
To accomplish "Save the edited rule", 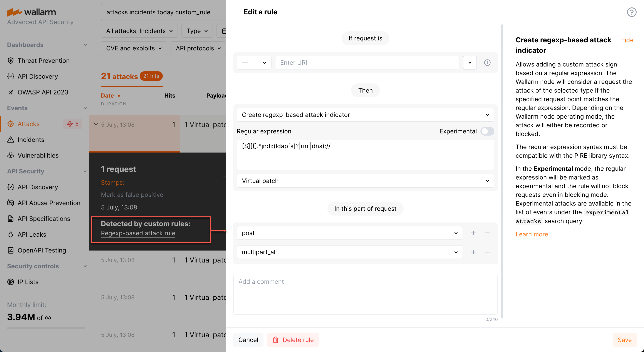I will pyautogui.click(x=624, y=340).
